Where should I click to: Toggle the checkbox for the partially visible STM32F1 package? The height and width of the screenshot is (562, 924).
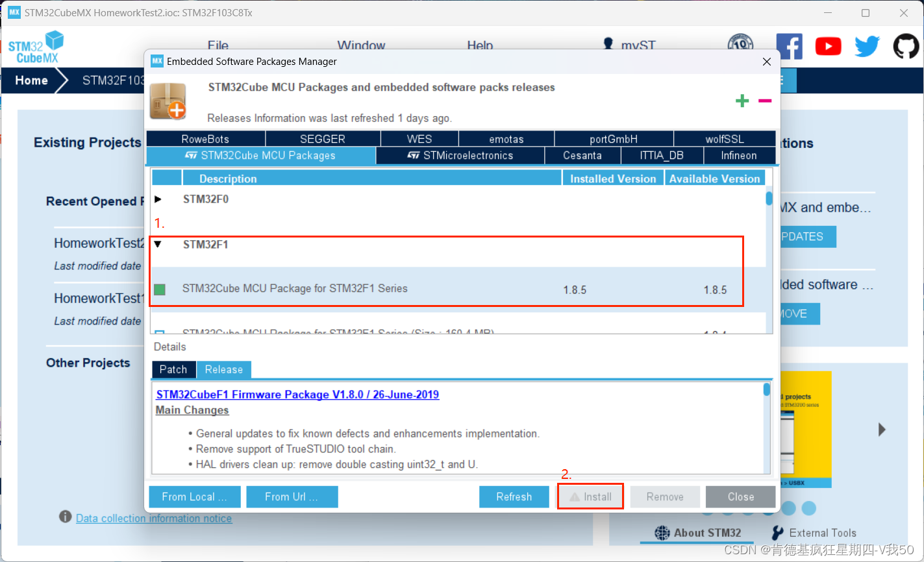click(x=160, y=334)
